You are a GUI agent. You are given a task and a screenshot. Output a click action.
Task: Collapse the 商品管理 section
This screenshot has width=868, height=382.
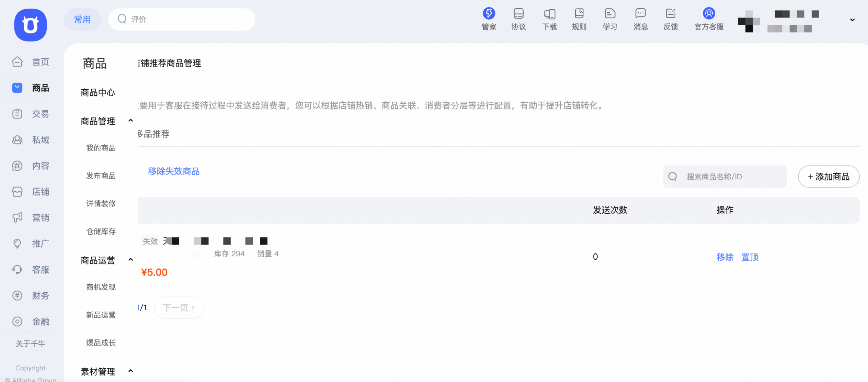pos(130,121)
